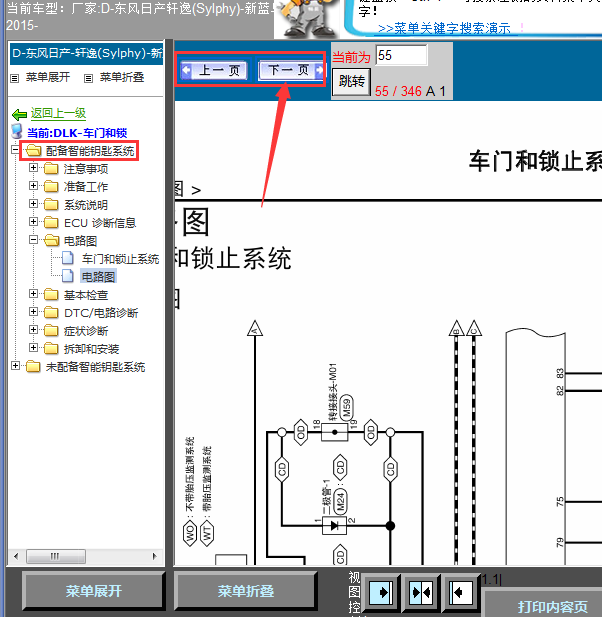602x617 pixels.
Task: Click the center-split view control icon
Action: pos(421,592)
